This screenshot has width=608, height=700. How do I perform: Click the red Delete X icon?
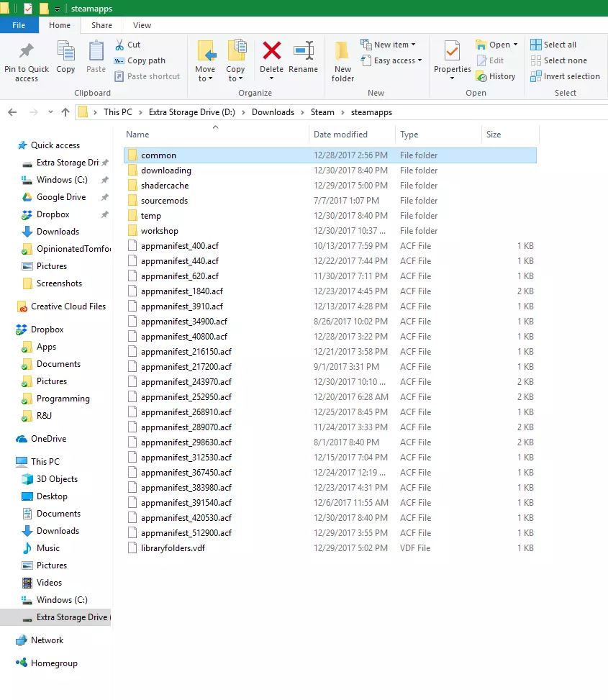tap(271, 50)
